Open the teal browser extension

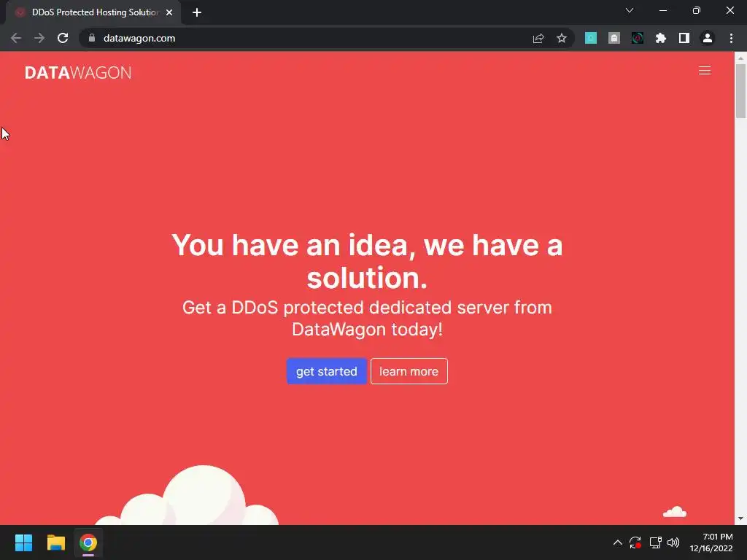[x=591, y=38]
